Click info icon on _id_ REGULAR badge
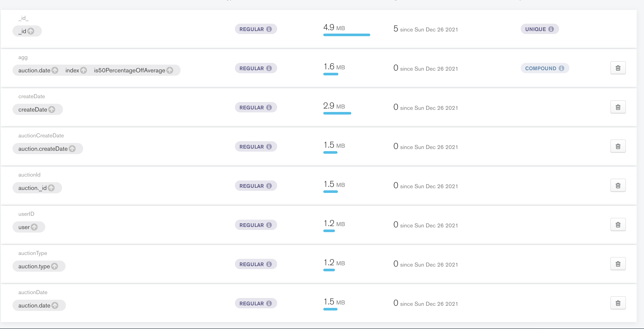The width and height of the screenshot is (644, 329). tap(269, 29)
